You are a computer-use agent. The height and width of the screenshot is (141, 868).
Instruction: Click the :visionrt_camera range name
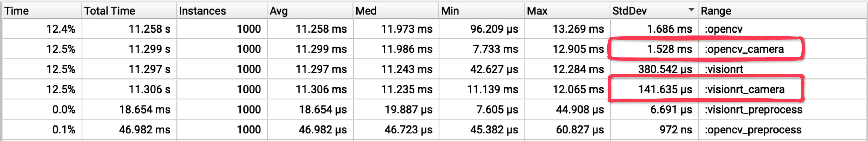pos(745,90)
